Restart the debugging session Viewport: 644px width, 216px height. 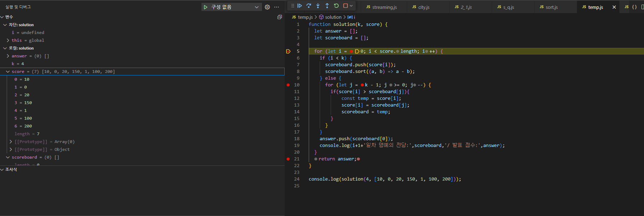(x=336, y=6)
